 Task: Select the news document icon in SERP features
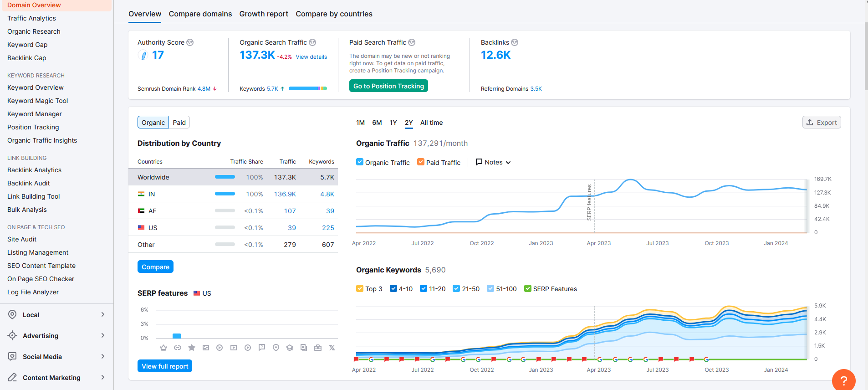[x=304, y=348]
